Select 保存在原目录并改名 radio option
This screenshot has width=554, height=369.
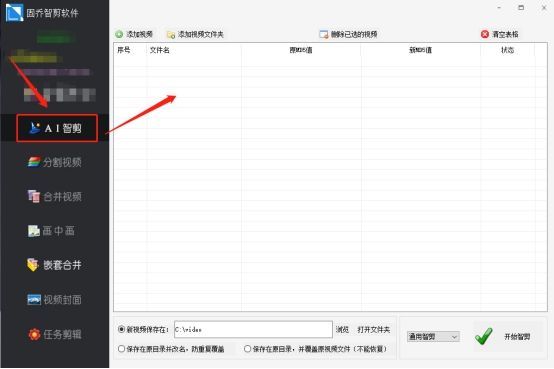(121, 349)
